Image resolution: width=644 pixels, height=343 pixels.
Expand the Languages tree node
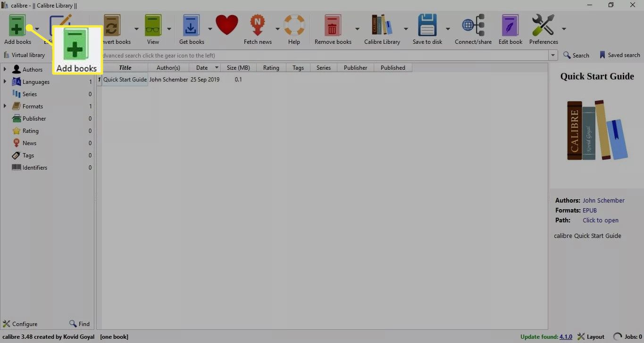coord(5,82)
